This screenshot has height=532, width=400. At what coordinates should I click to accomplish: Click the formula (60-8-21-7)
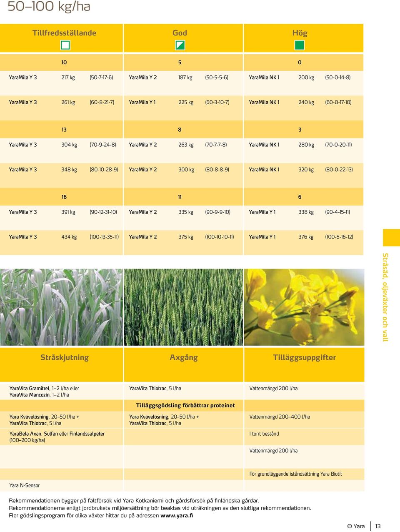click(x=102, y=102)
